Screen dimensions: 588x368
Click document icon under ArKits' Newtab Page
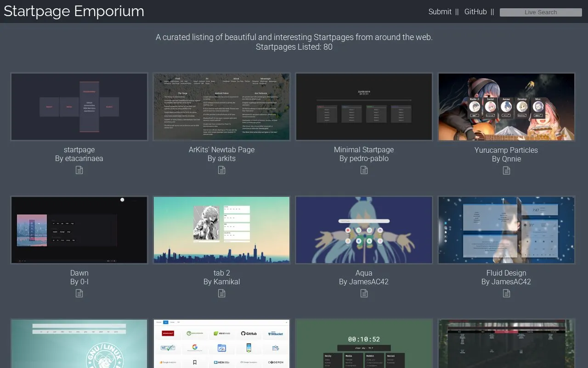221,170
